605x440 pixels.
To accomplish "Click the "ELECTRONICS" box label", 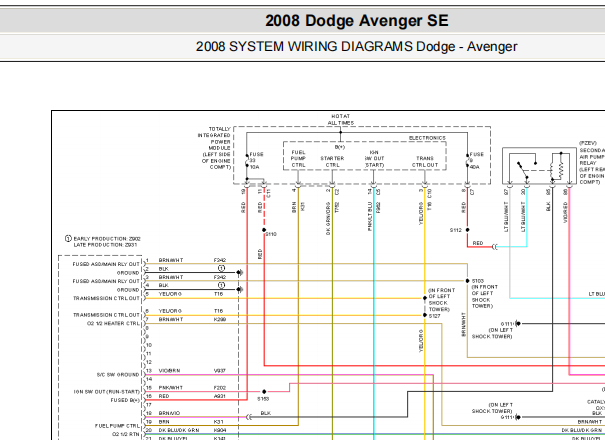I will click(427, 138).
